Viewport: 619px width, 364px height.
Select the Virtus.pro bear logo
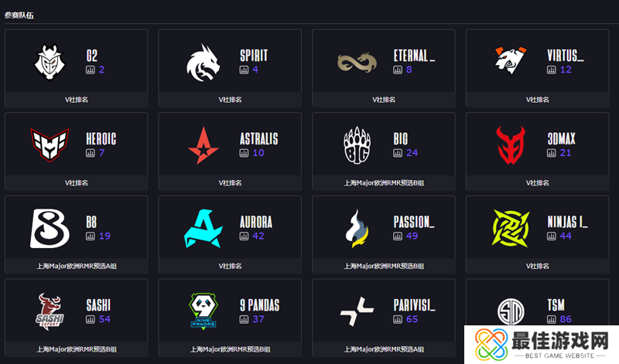coord(511,60)
